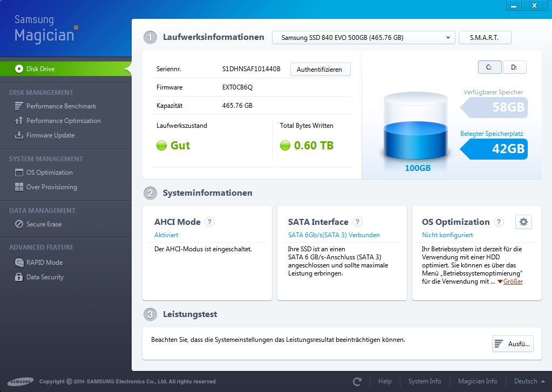Screen dimensions: 552x392
Task: Click the 42GB used storage tag
Action: pyautogui.click(x=494, y=149)
